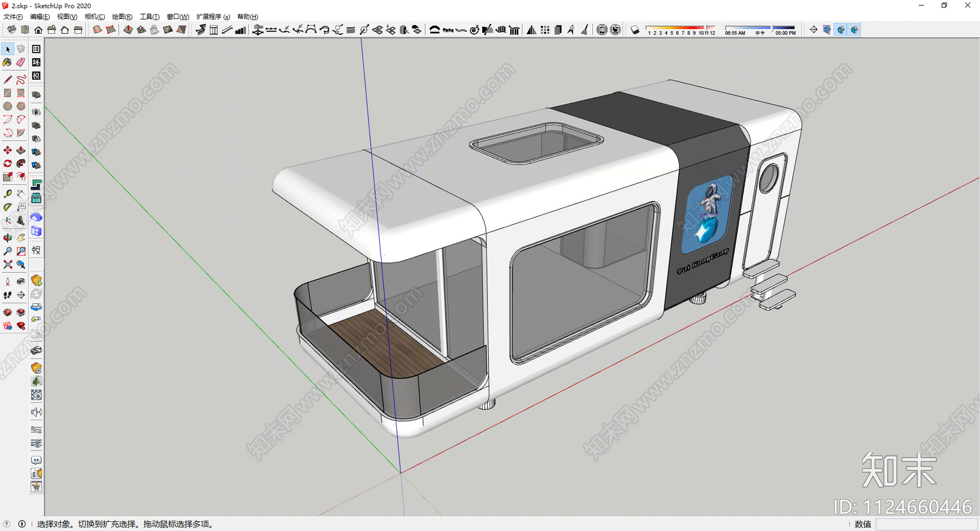Viewport: 980px width, 531px height.
Task: Open the 编辑(E) Edit menu
Action: tap(40, 17)
